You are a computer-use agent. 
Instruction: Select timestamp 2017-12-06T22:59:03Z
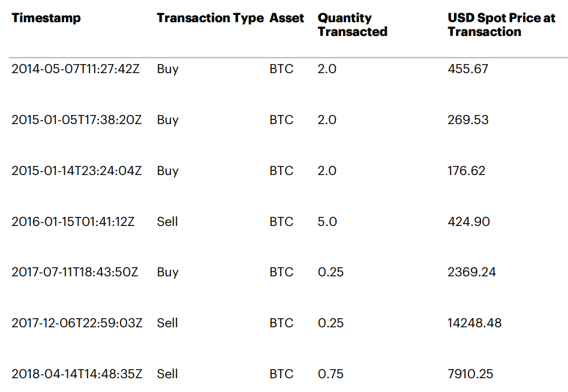point(77,323)
